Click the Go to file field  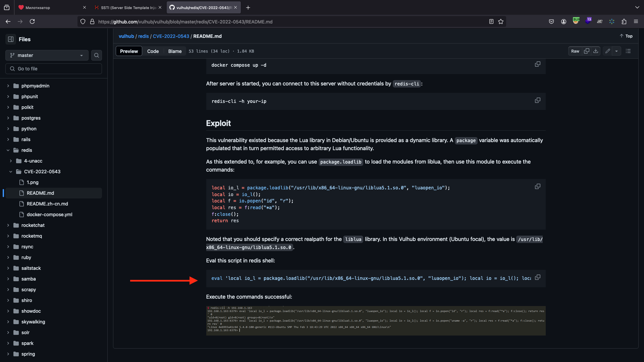tap(54, 69)
